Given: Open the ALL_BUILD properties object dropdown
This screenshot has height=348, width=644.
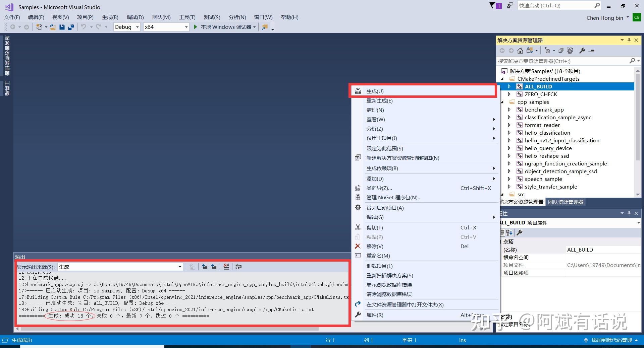Looking at the screenshot, I should click(638, 223).
